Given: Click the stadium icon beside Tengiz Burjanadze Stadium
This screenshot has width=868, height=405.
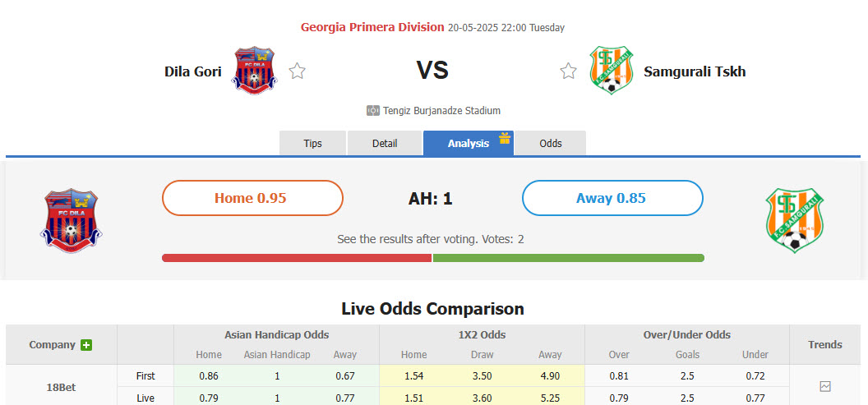Looking at the screenshot, I should (x=373, y=111).
